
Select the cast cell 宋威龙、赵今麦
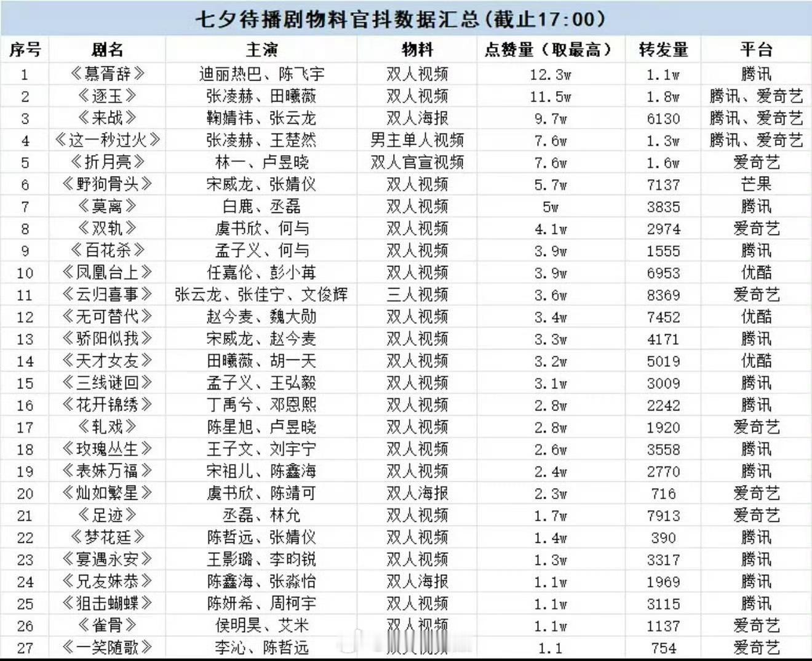click(x=261, y=339)
